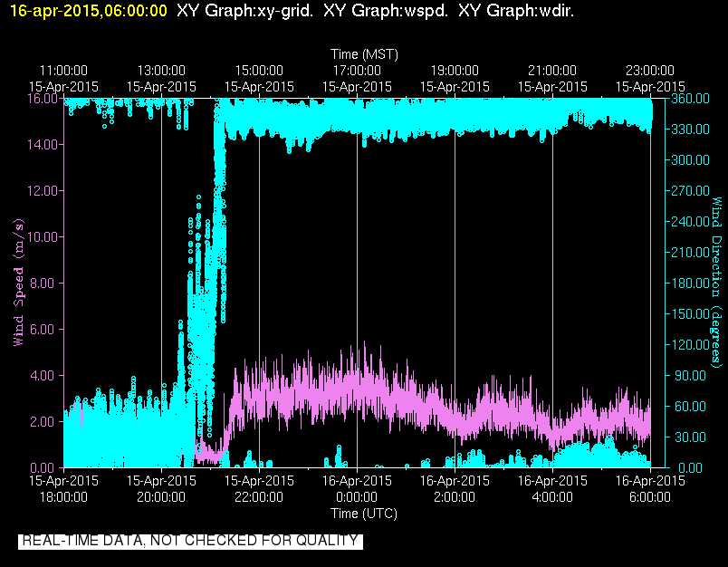Click the 2:00:00 UTC bottom tick label

pyautogui.click(x=455, y=497)
